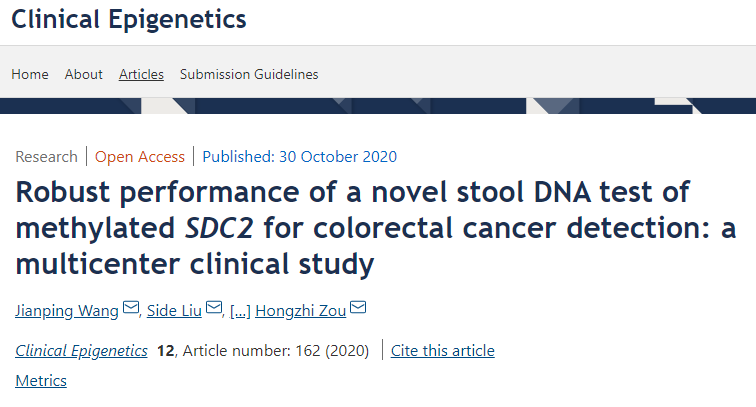Viewport: 756px width, 407px height.
Task: Click the Research article type label
Action: coord(46,156)
